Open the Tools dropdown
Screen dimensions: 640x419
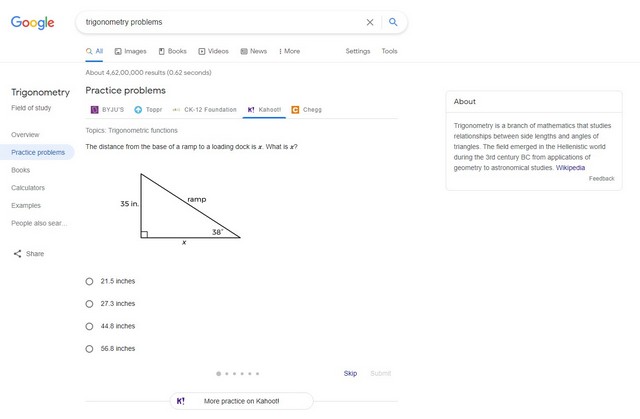click(x=389, y=51)
